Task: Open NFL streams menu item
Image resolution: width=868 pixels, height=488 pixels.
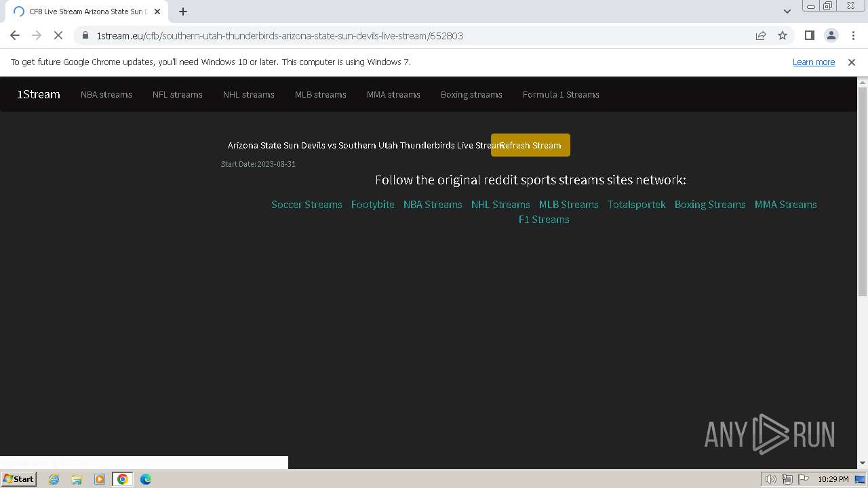Action: coord(178,94)
